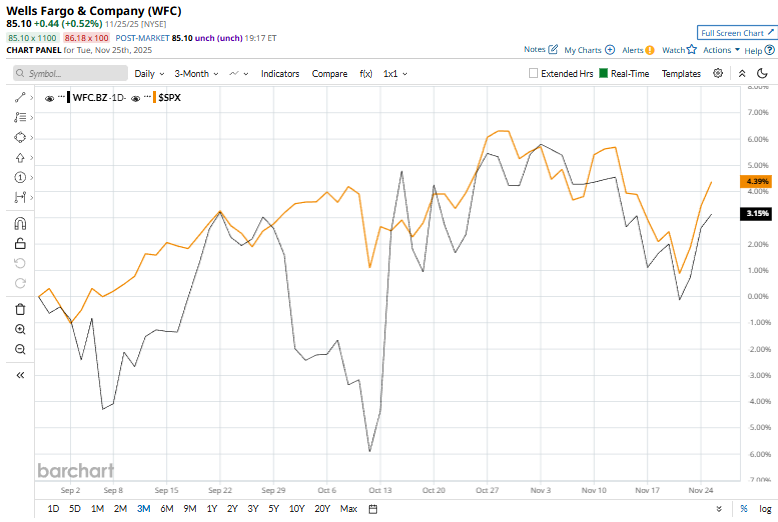Viewport: 778px width, 522px height.
Task: Open the 1x1 grid layout dropdown
Action: 395,73
